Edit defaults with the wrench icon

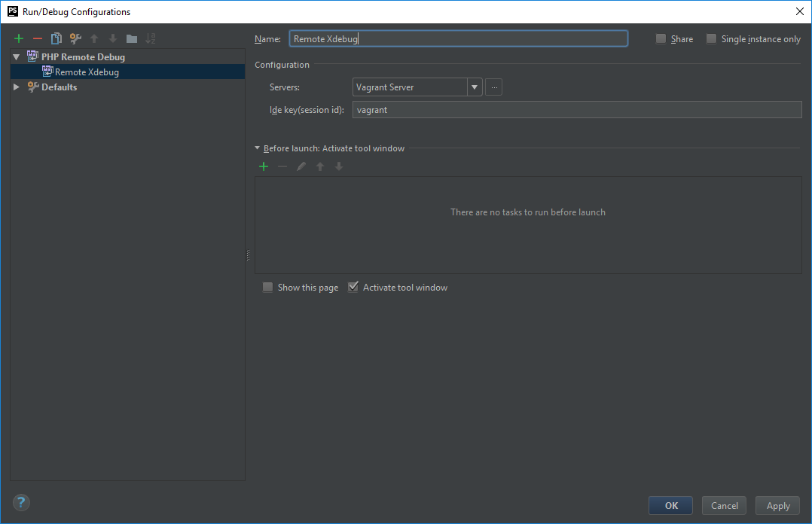75,38
